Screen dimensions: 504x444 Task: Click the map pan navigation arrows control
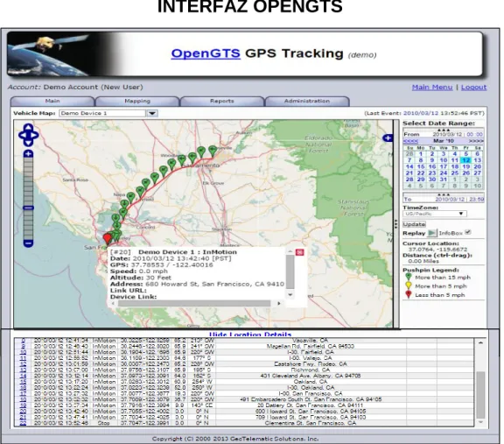[28, 135]
